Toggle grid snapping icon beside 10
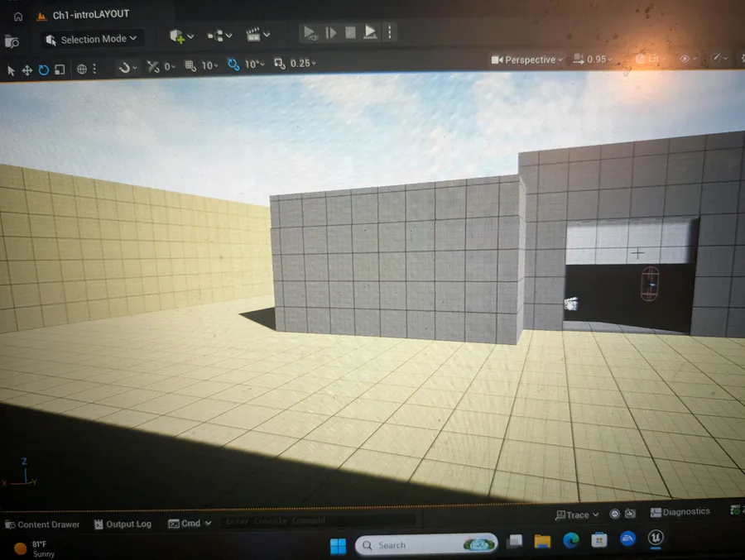This screenshot has height=560, width=745. (x=190, y=65)
